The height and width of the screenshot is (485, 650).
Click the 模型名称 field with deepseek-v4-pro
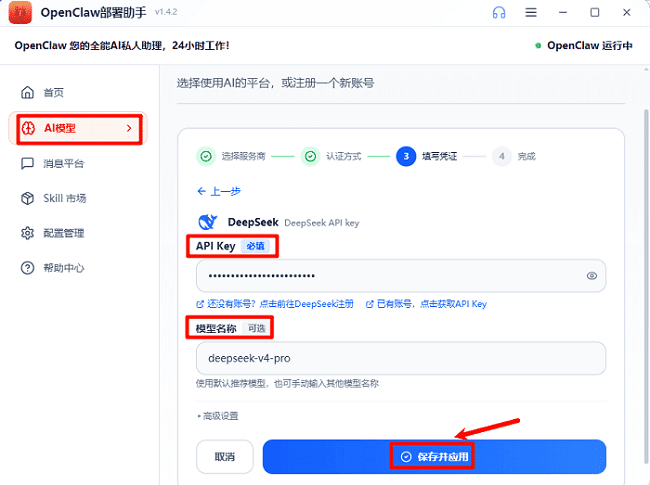(x=401, y=358)
